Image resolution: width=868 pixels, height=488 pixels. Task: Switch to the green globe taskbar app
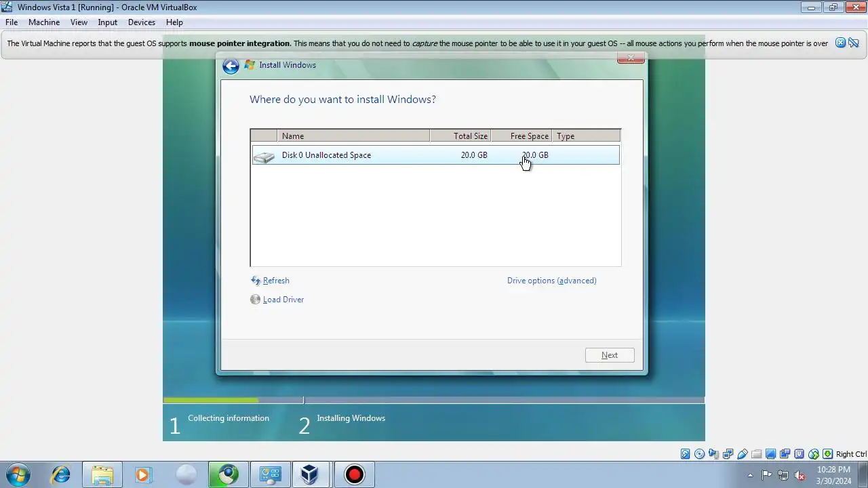pyautogui.click(x=227, y=474)
